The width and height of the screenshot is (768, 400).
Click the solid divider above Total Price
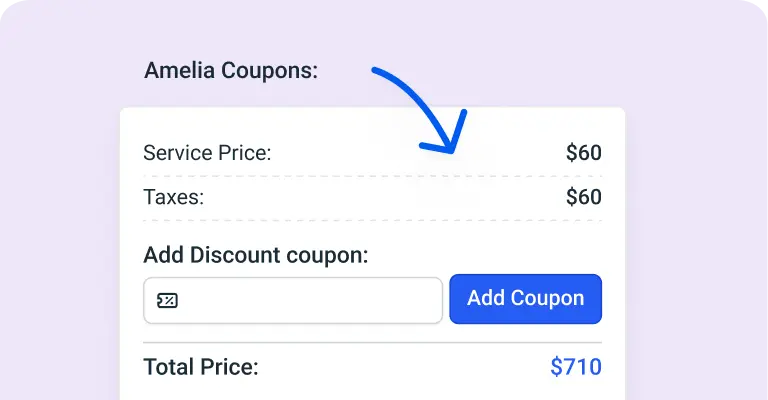[x=373, y=342]
